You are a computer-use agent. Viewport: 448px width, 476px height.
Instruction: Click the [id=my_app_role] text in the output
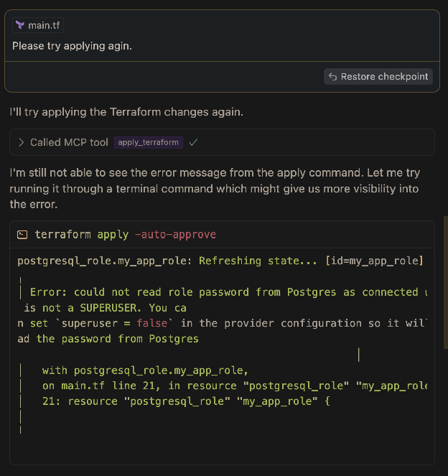373,261
